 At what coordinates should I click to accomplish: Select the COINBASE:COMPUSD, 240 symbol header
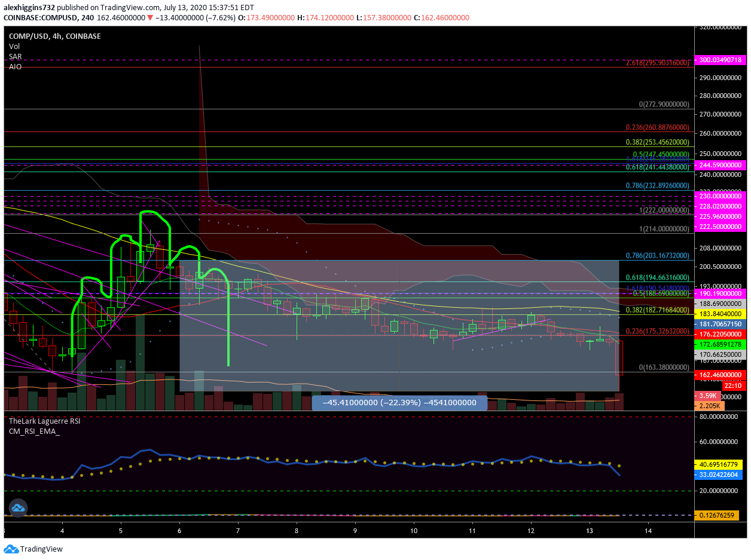[x=48, y=18]
